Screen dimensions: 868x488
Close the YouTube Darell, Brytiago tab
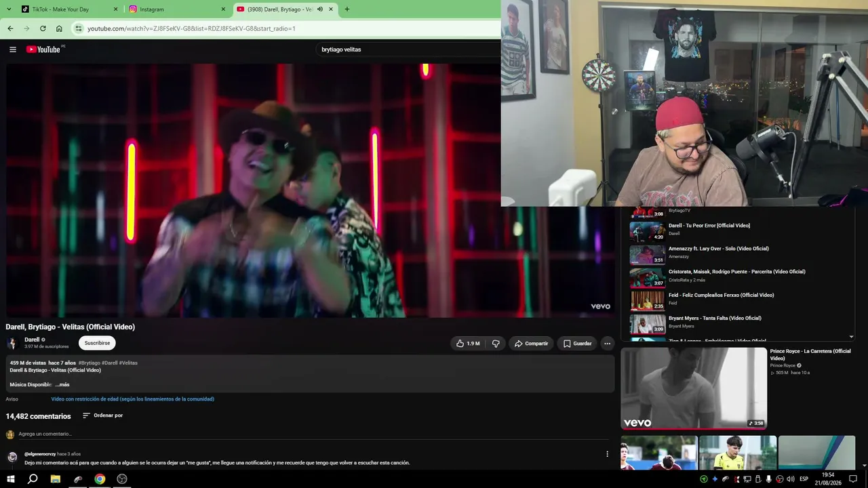[331, 9]
